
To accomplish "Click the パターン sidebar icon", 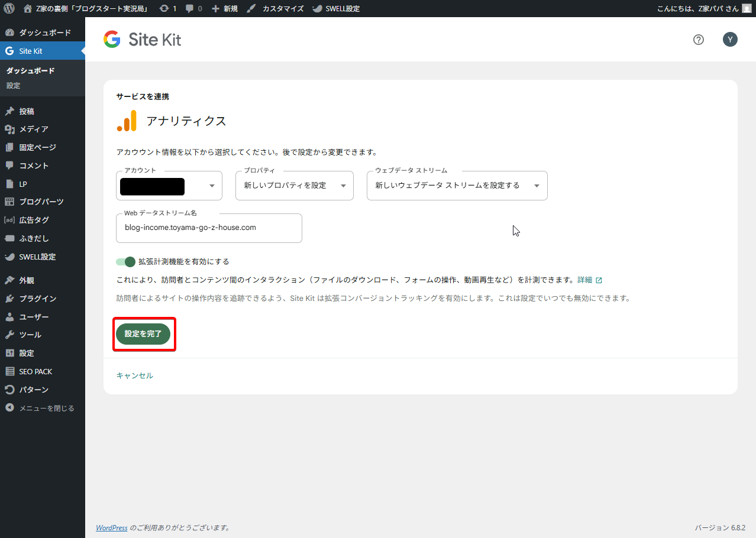I will (9, 390).
